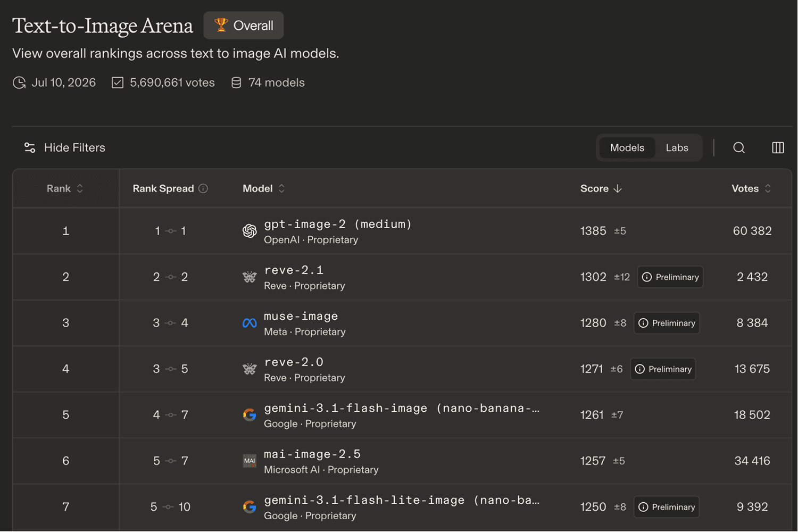Click the Preliminary badge for gemini-3.1-flash-lite-image

click(x=667, y=507)
